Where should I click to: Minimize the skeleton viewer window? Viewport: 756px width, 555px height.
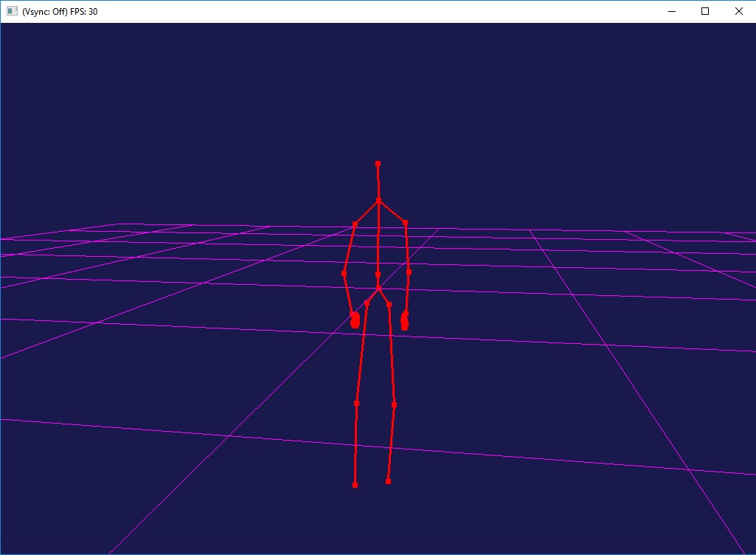tap(672, 11)
